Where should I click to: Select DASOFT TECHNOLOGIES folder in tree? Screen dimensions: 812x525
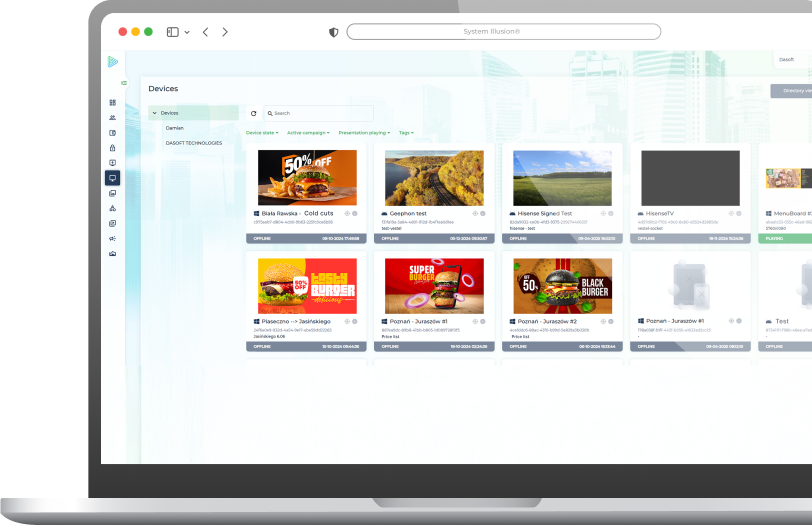194,143
